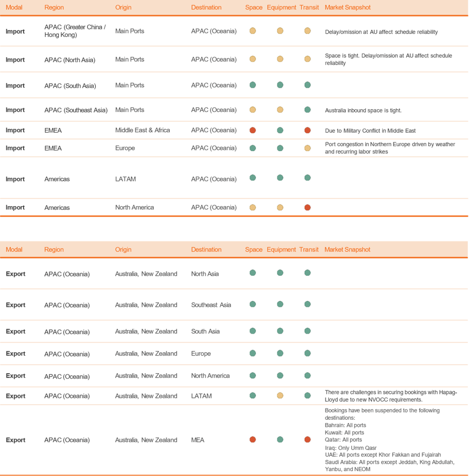Click amber Equipment dot in export LATAM row
The width and height of the screenshot is (469, 476).
[280, 396]
